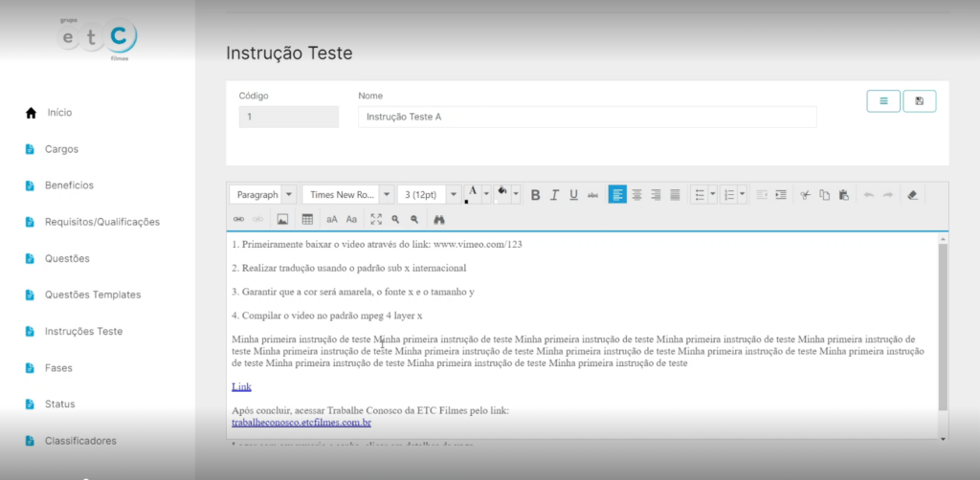Image resolution: width=980 pixels, height=480 pixels.
Task: Align text right
Action: point(656,195)
